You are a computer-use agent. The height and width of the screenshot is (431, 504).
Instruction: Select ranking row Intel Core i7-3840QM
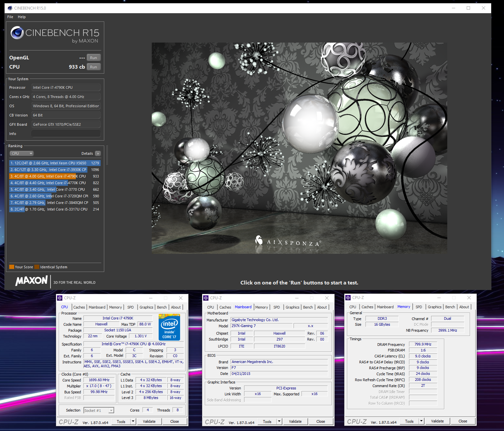click(55, 203)
